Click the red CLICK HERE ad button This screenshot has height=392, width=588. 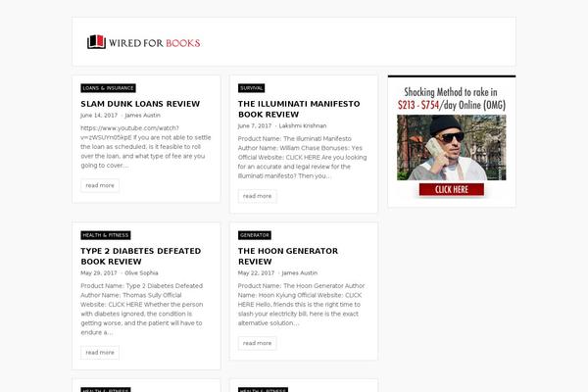click(452, 189)
